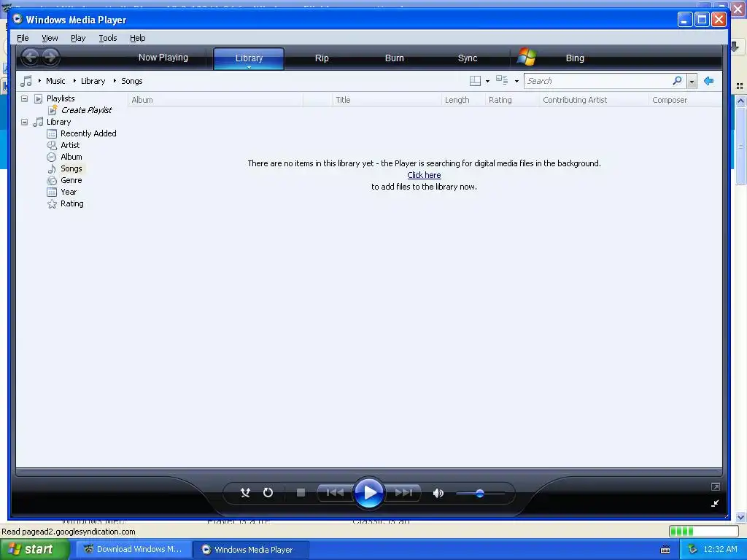Open the File menu
Screen dimensions: 747x560
pyautogui.click(x=23, y=38)
